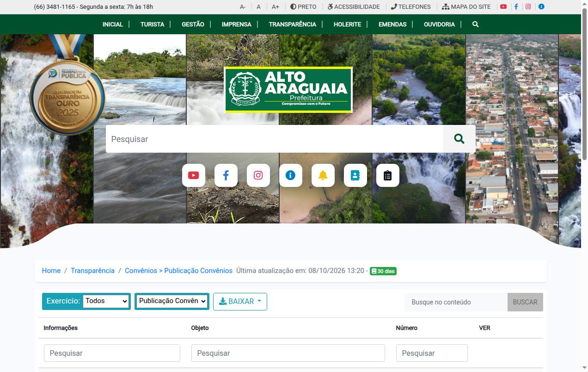Go to Transparência breadcrumb
The image size is (588, 372).
coord(92,271)
